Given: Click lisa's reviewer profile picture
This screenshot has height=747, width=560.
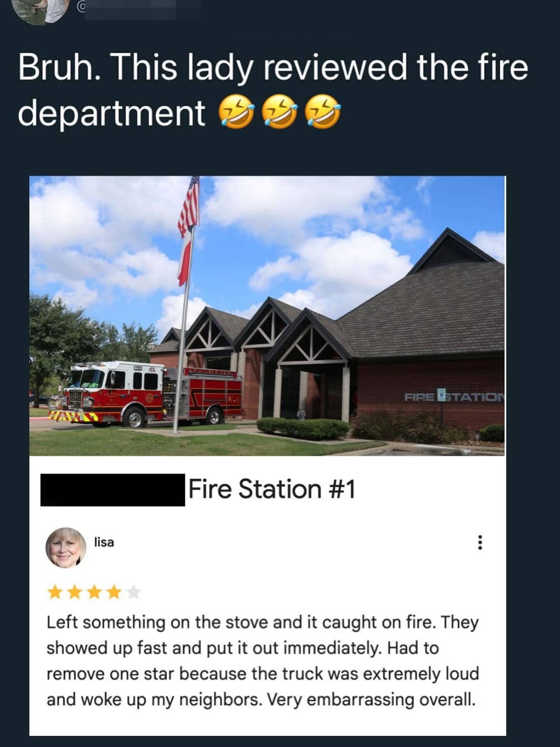Looking at the screenshot, I should pyautogui.click(x=66, y=547).
